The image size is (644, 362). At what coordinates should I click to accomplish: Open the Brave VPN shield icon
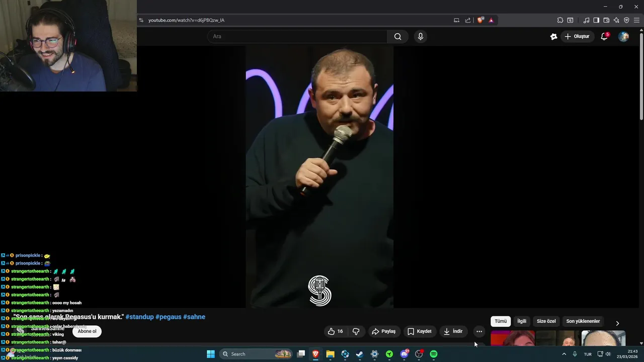click(x=626, y=20)
